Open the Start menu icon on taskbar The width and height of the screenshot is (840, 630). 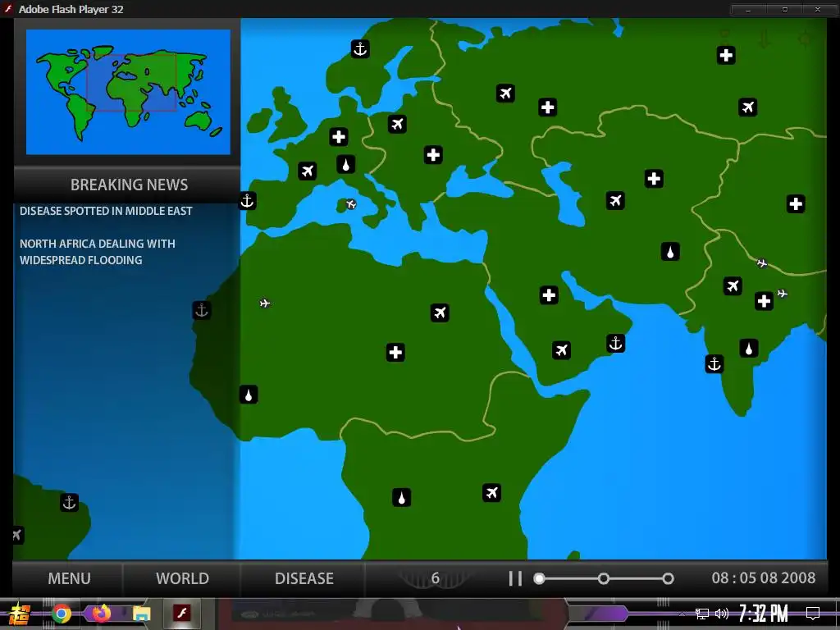tap(20, 614)
